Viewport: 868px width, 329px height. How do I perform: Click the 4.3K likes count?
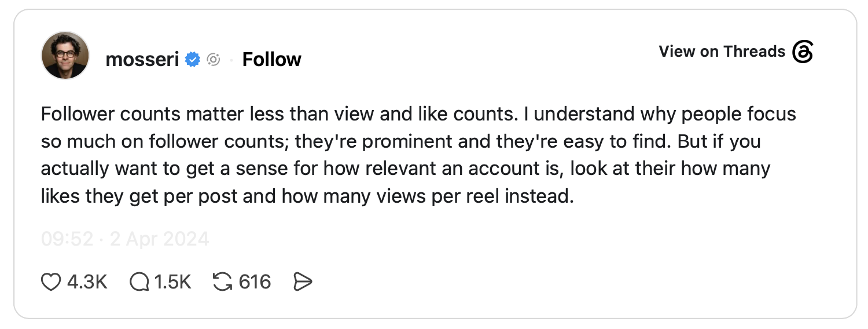(87, 282)
